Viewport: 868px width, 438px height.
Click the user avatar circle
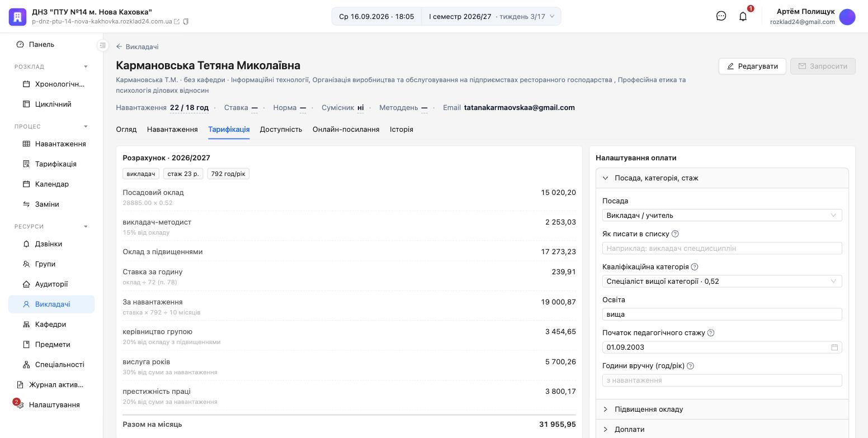click(847, 17)
